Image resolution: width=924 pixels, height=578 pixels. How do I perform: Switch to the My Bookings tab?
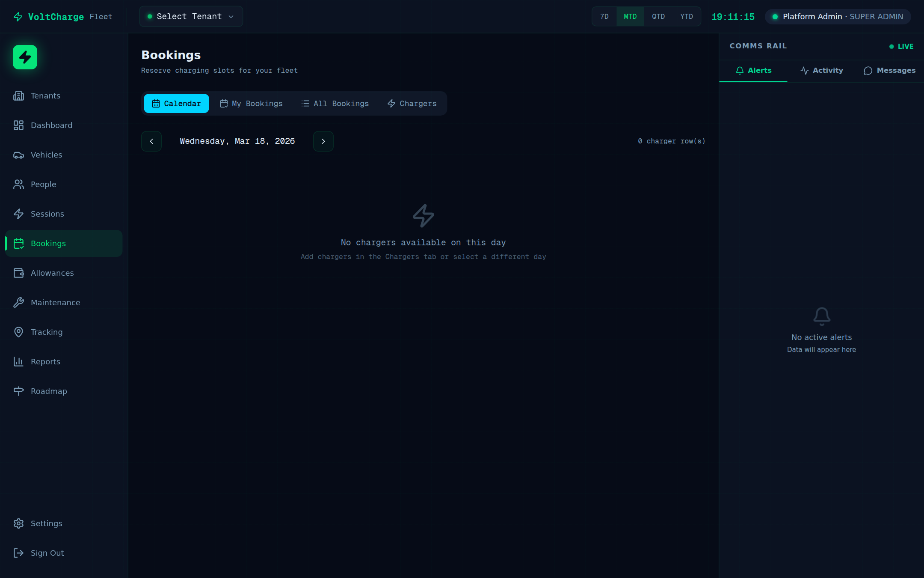[251, 103]
